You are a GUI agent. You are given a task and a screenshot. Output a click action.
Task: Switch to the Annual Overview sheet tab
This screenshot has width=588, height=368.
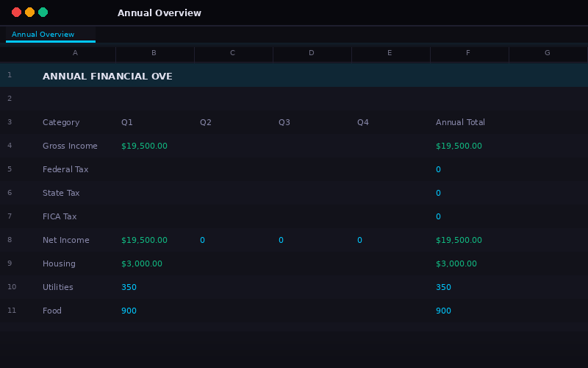(43, 35)
